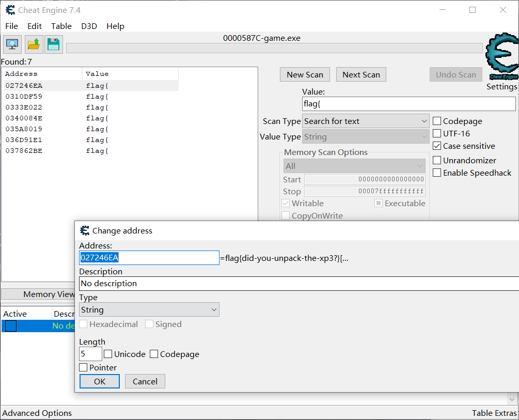The image size is (519, 420).
Task: Click the floppy disk save icon
Action: [53, 44]
